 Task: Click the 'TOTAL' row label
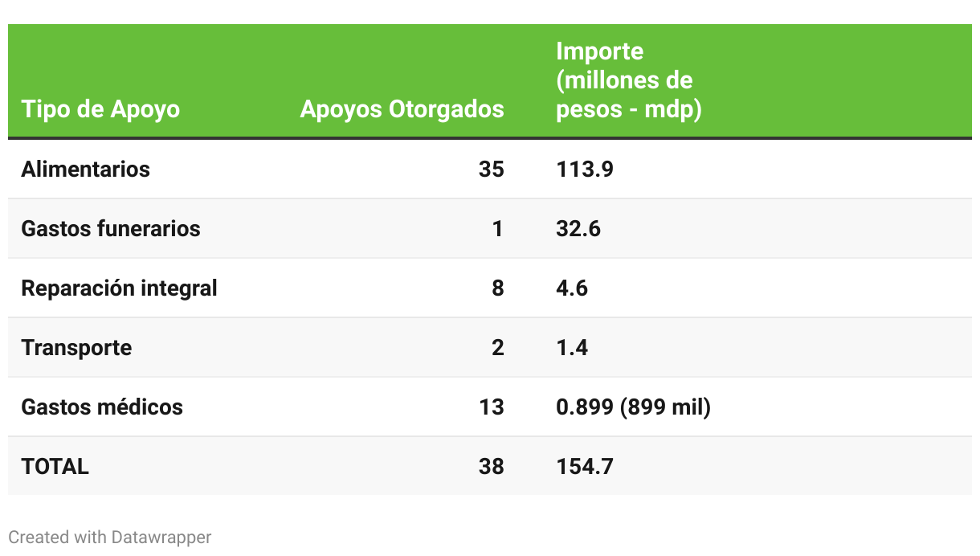[55, 467]
